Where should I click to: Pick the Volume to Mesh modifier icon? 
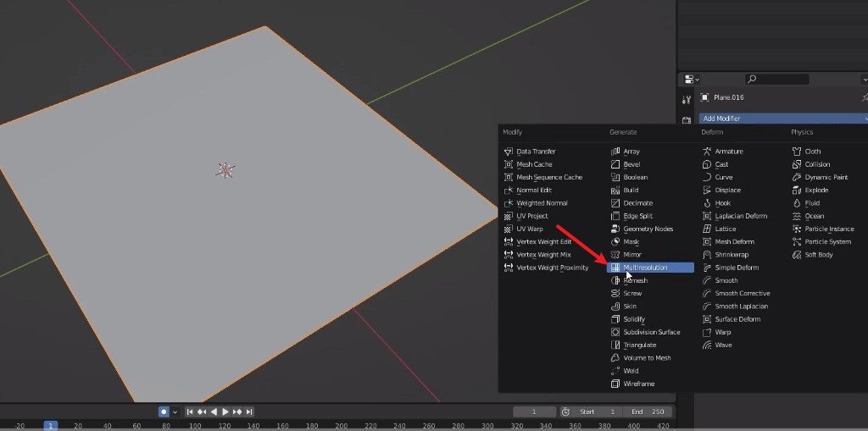pyautogui.click(x=615, y=358)
